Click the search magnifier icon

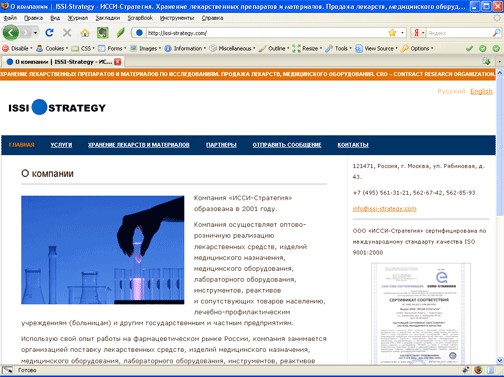tap(496, 33)
